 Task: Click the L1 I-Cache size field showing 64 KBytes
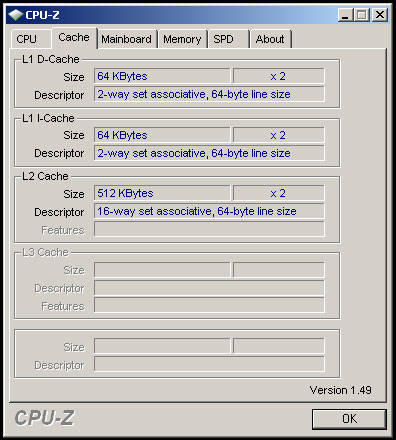(162, 135)
